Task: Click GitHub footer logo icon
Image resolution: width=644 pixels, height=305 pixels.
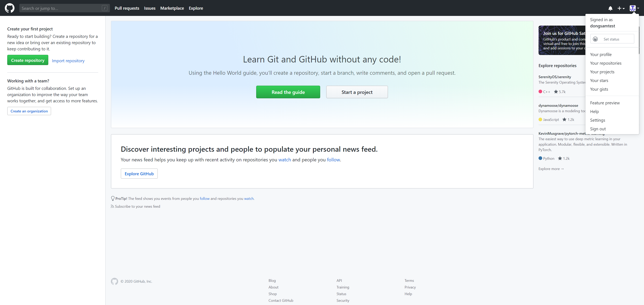Action: [114, 281]
